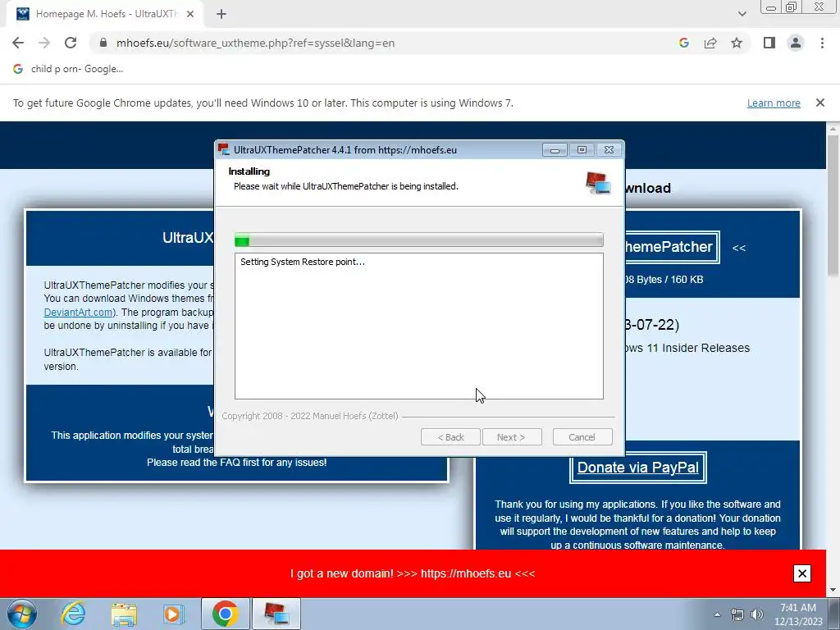Click the installer's Next button
840x630 pixels.
[x=512, y=437]
